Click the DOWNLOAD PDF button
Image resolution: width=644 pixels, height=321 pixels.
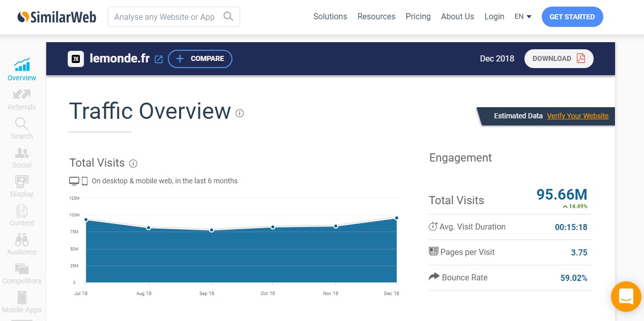pyautogui.click(x=559, y=58)
